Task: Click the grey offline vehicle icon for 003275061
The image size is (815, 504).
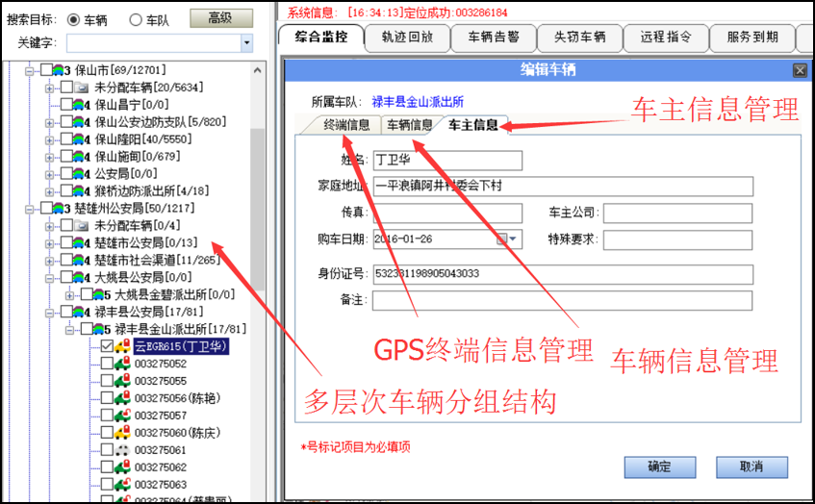Action: click(123, 450)
